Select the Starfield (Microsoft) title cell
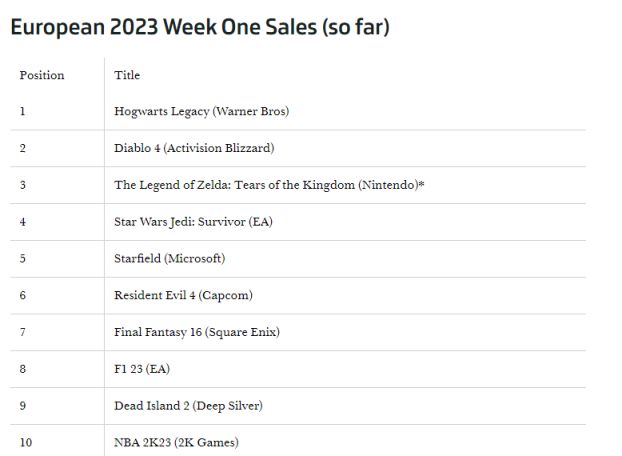 click(x=169, y=258)
